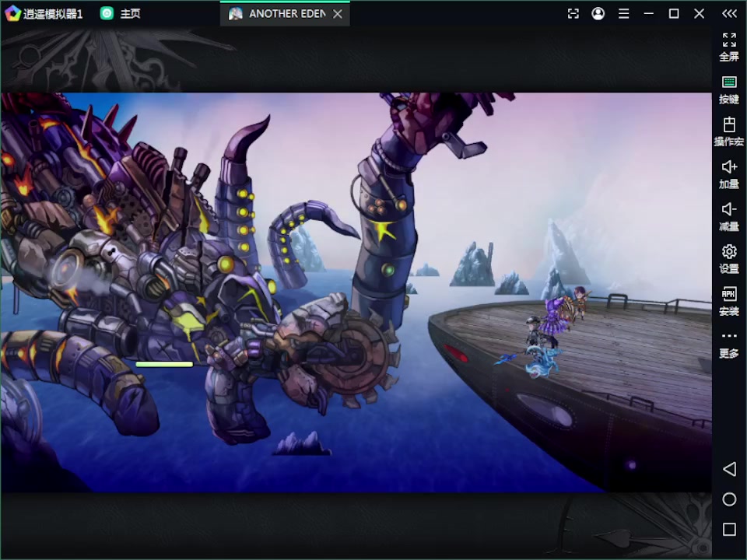Select the ANOTHER EDEN tab
The width and height of the screenshot is (747, 560).
pos(279,13)
